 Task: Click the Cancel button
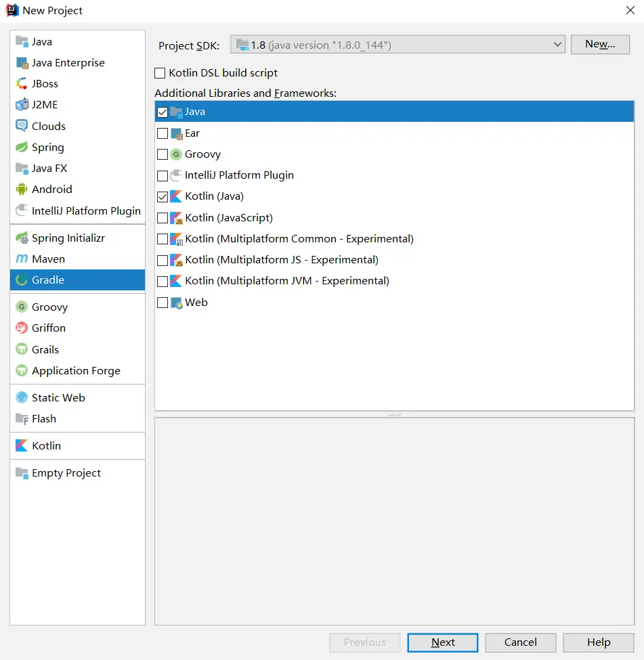(x=521, y=642)
